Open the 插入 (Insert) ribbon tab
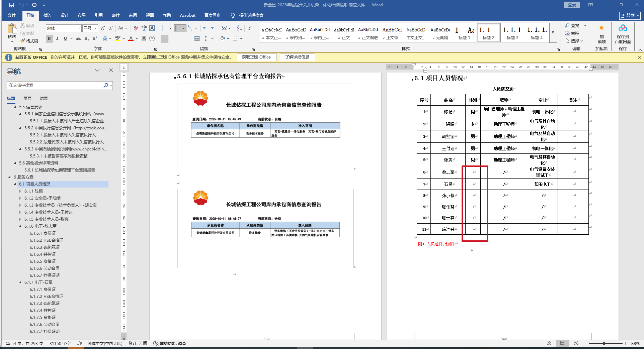The height and width of the screenshot is (349, 644). (x=48, y=15)
